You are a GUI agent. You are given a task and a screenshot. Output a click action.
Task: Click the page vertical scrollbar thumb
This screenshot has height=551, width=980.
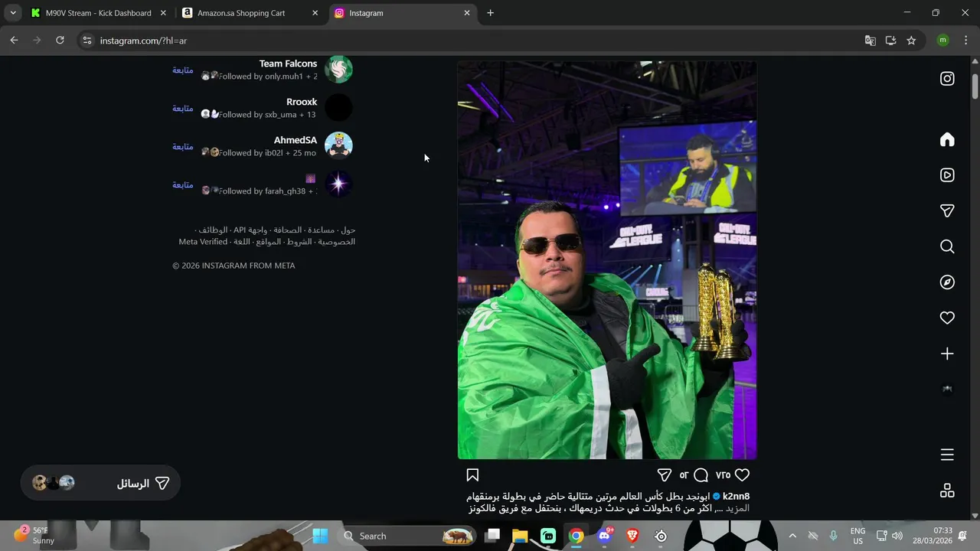point(975,86)
